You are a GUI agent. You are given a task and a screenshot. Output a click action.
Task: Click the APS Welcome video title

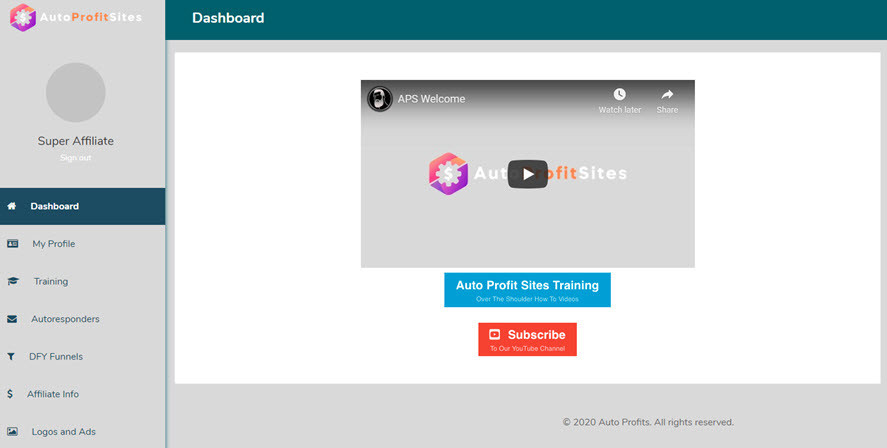(431, 99)
